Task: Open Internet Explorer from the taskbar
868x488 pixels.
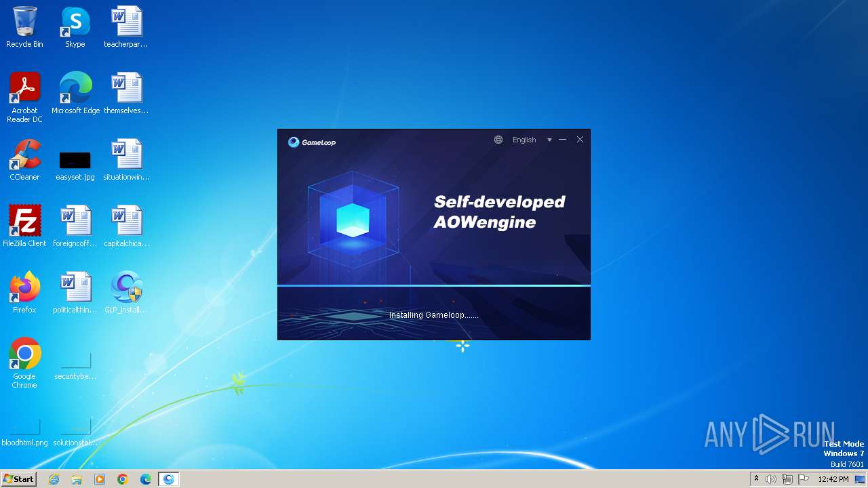Action: 54,479
